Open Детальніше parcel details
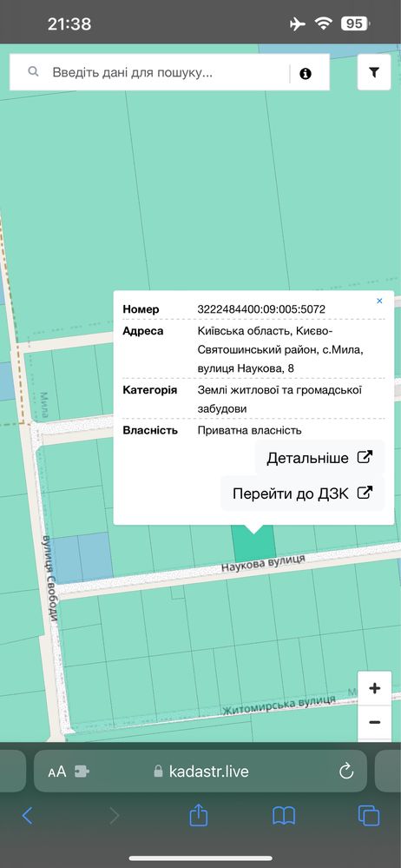The height and width of the screenshot is (868, 401). [319, 458]
